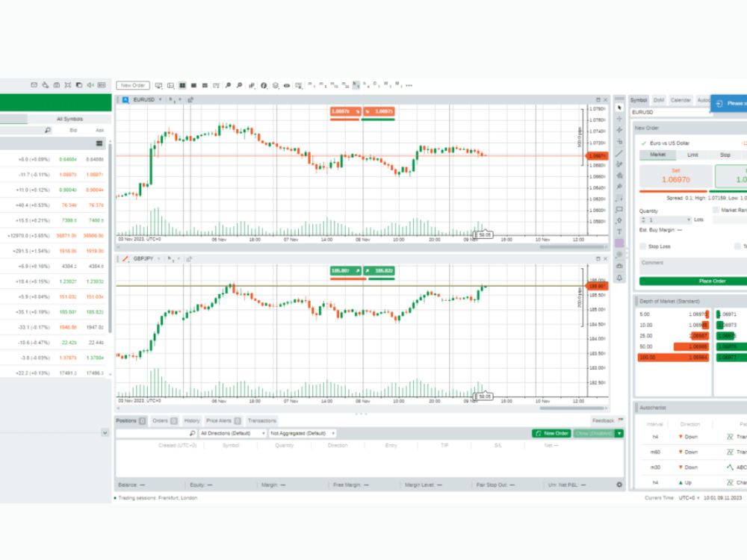747x560 pixels.
Task: Click the detach icon on EURUSD chart
Action: click(190, 99)
